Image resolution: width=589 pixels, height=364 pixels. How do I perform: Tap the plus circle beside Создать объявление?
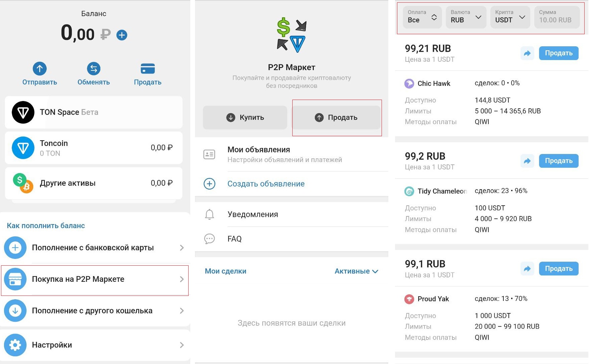pos(209,184)
